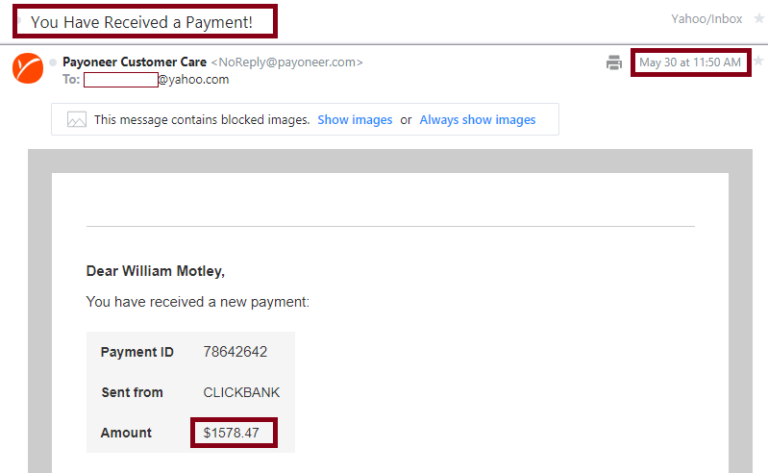Viewport: 768px width, 473px height.
Task: Click the online status dot beside sender name
Action: click(x=53, y=62)
